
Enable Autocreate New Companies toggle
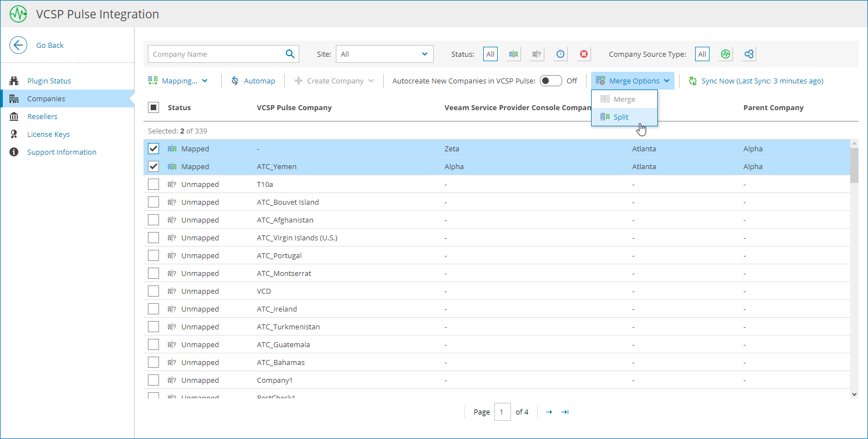pos(551,81)
